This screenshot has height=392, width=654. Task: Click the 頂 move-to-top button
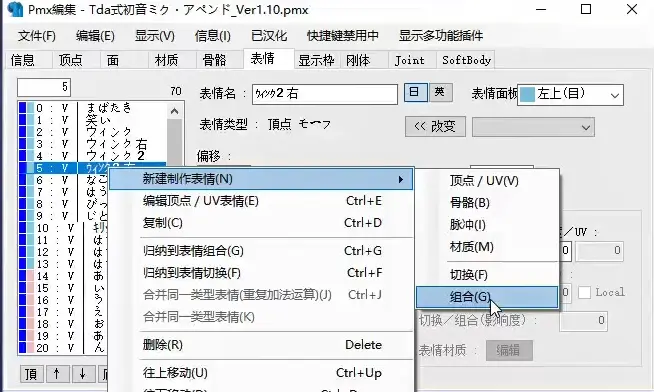[x=32, y=374]
